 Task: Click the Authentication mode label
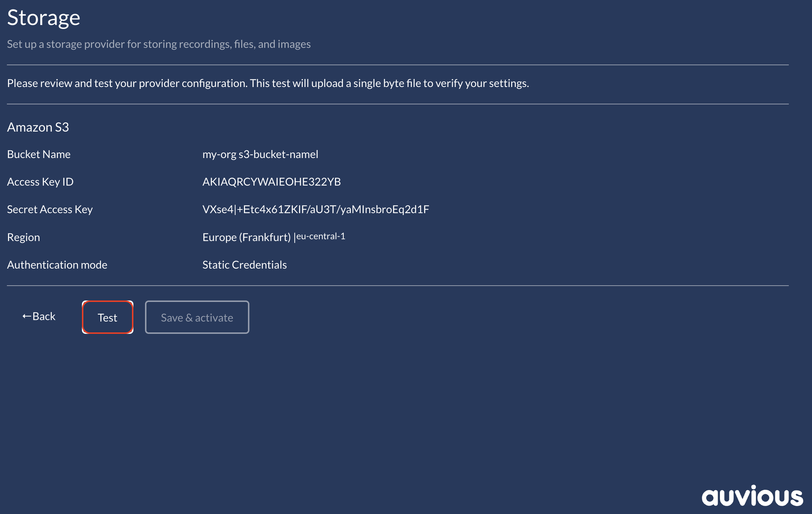tap(57, 265)
